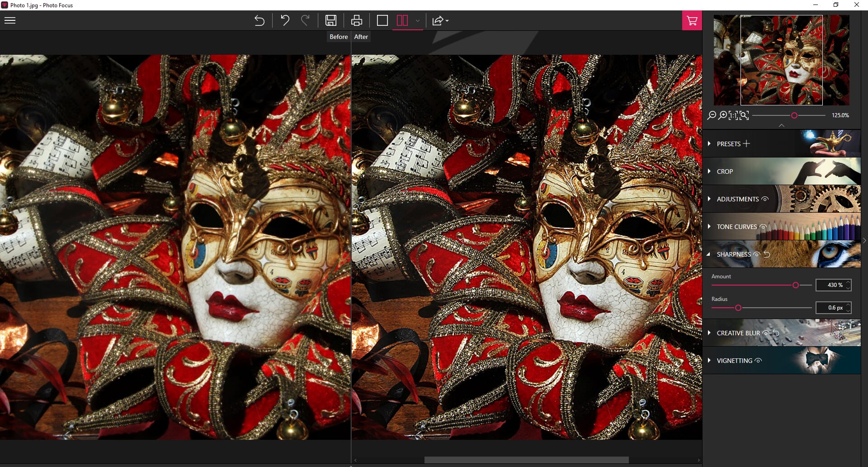Save the photo with the floppy icon

pos(331,20)
